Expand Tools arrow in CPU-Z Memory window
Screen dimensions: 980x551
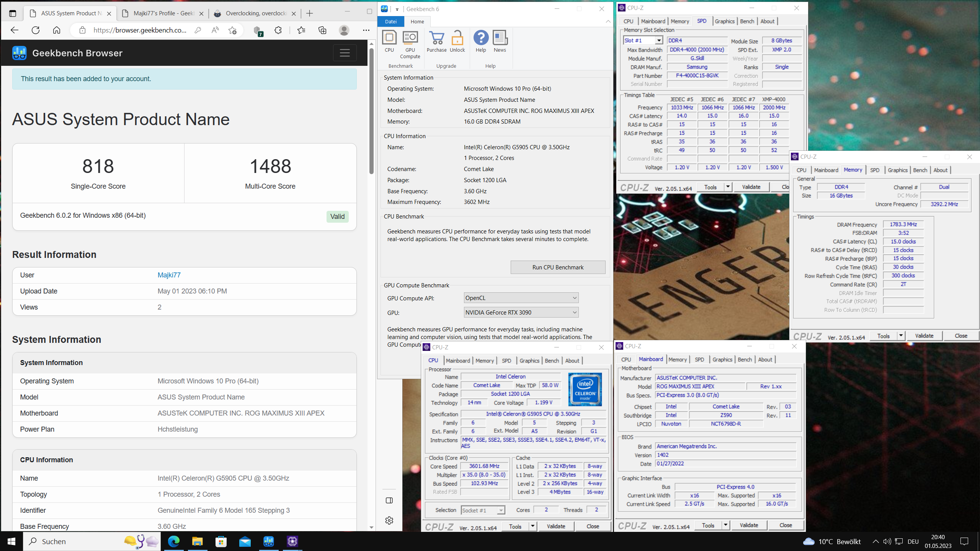[x=901, y=336]
